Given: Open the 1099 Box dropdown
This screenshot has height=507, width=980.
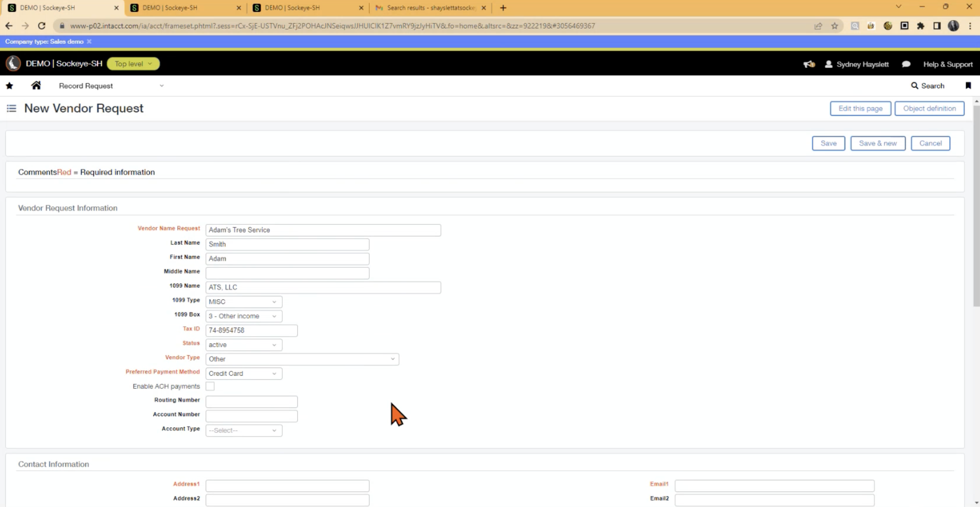Looking at the screenshot, I should (244, 316).
